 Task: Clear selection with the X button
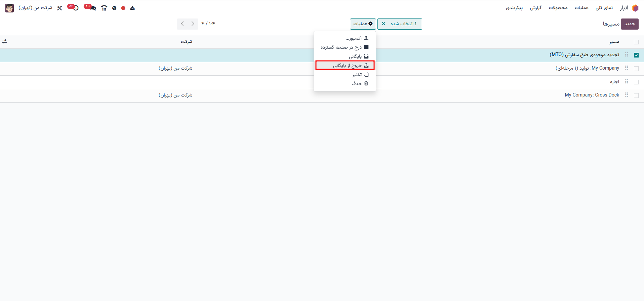coord(384,24)
